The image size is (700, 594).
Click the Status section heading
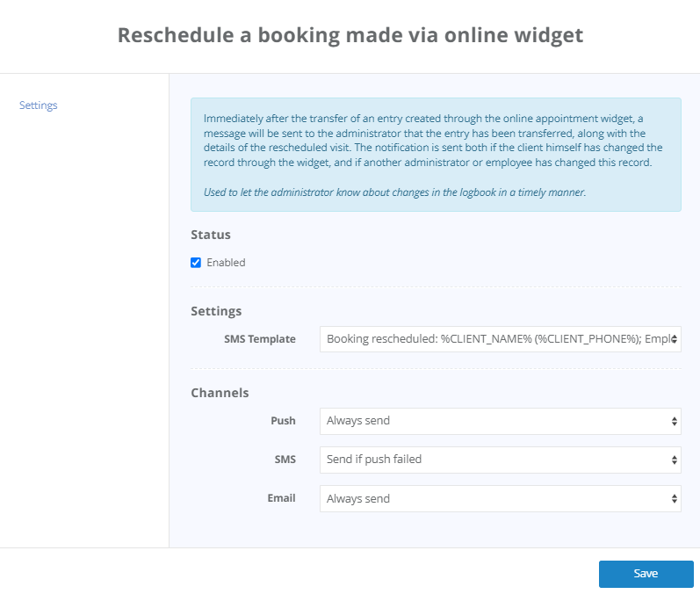[211, 235]
